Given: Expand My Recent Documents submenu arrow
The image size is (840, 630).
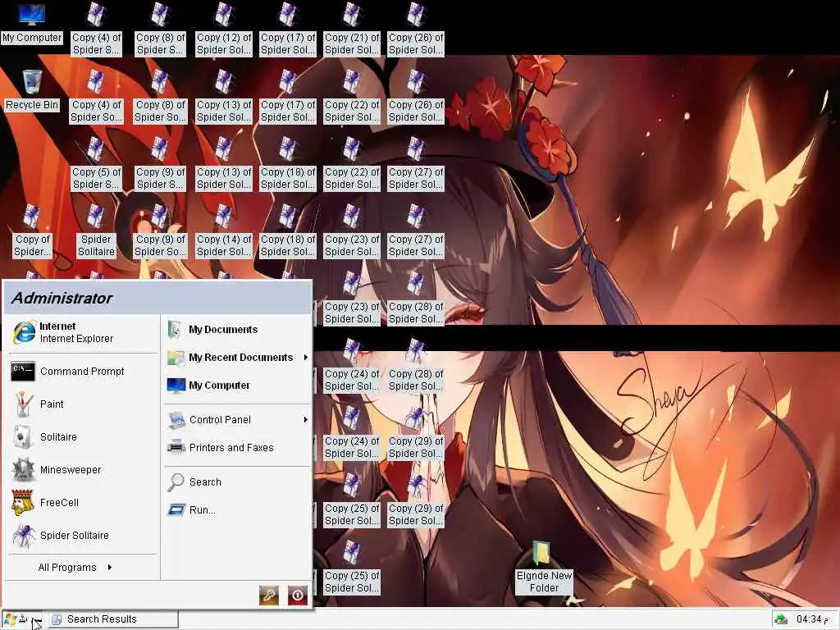Looking at the screenshot, I should coord(305,358).
